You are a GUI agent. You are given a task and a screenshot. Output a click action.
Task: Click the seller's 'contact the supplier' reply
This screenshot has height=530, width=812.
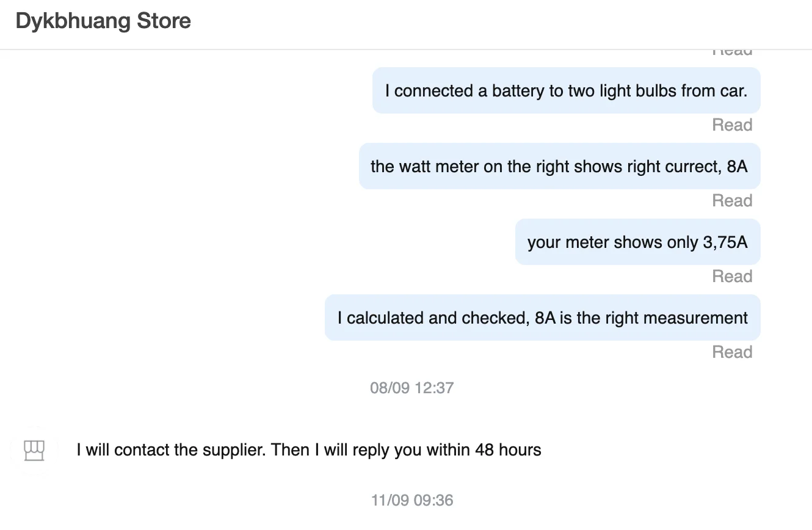pos(308,451)
